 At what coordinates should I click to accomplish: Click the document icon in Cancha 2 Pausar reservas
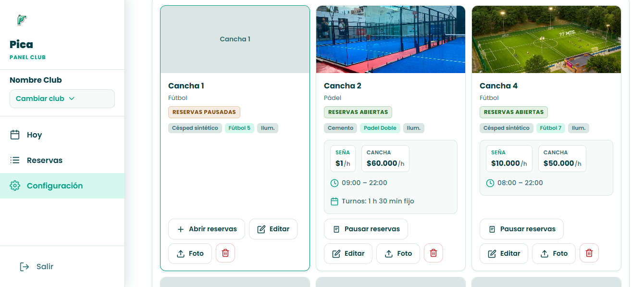336,229
